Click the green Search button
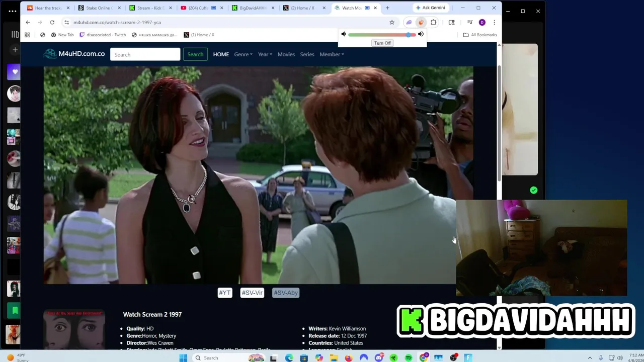The image size is (644, 362). pos(195,54)
